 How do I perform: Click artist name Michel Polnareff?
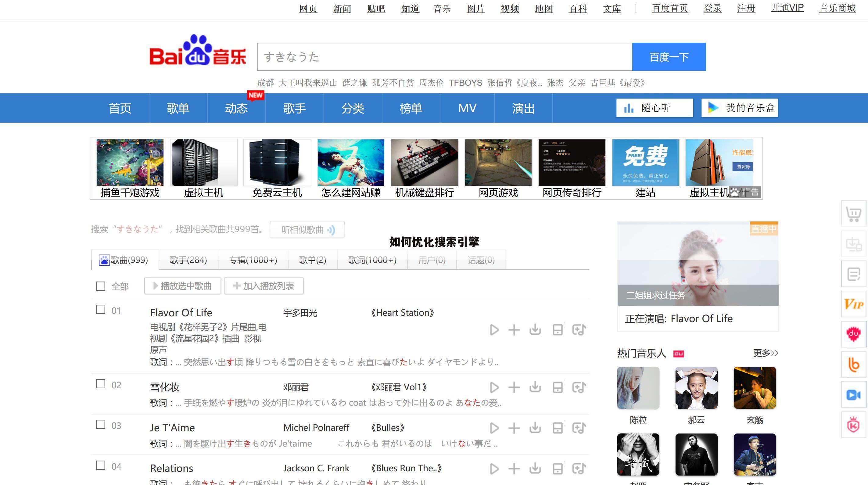(x=316, y=428)
